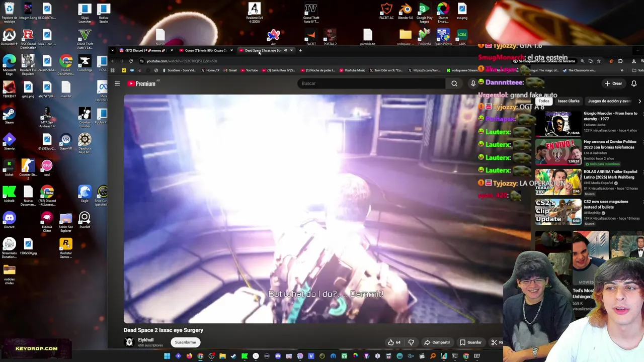This screenshot has height=362, width=644.
Task: Select the Grand Theft Auto V desktop shortcut
Action: (x=85, y=39)
